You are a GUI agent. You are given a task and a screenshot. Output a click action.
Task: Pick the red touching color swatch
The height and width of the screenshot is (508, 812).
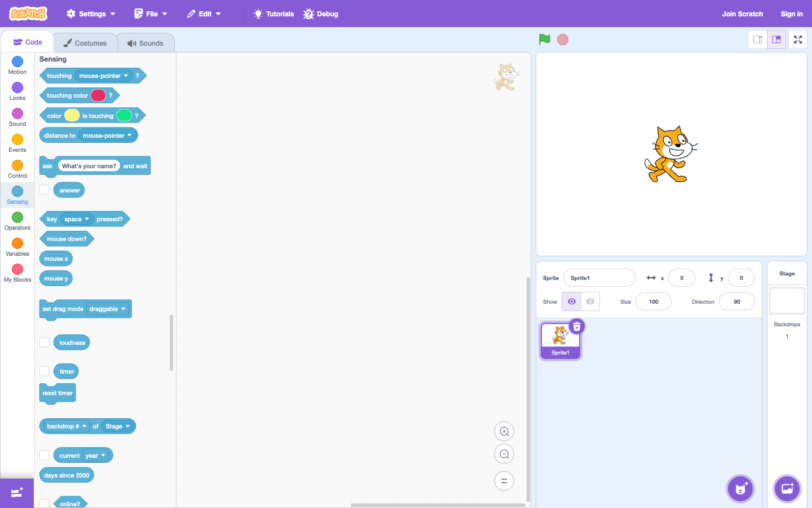click(98, 95)
